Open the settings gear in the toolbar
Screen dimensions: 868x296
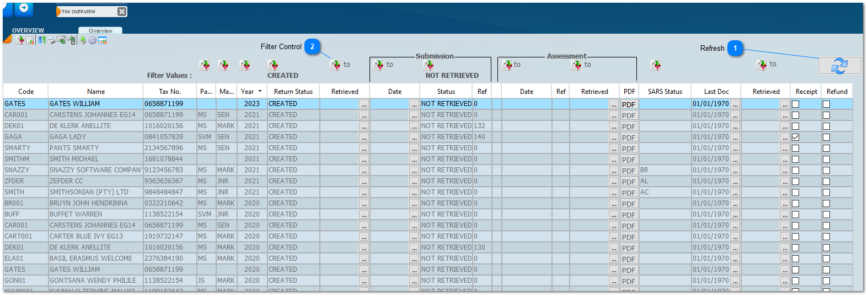93,40
